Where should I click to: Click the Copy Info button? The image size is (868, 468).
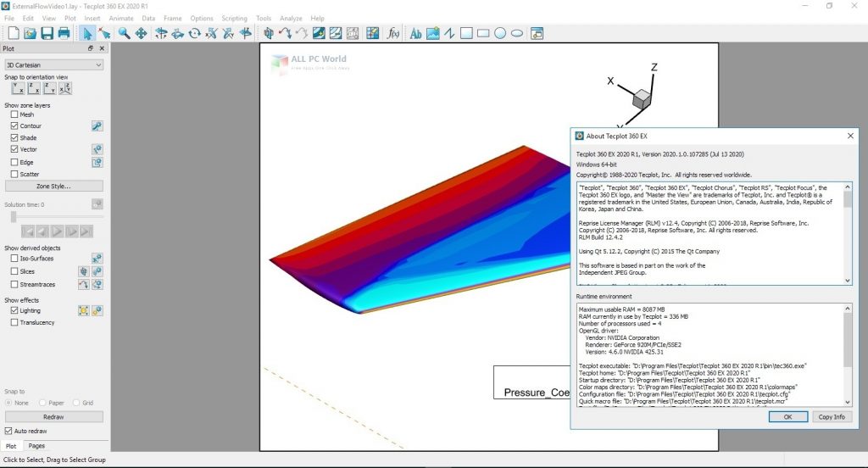tap(832, 416)
